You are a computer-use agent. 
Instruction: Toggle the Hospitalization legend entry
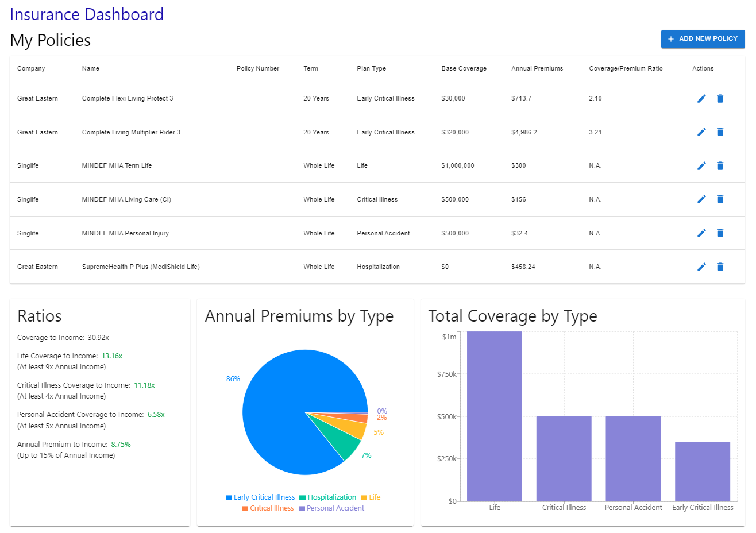[x=327, y=497]
